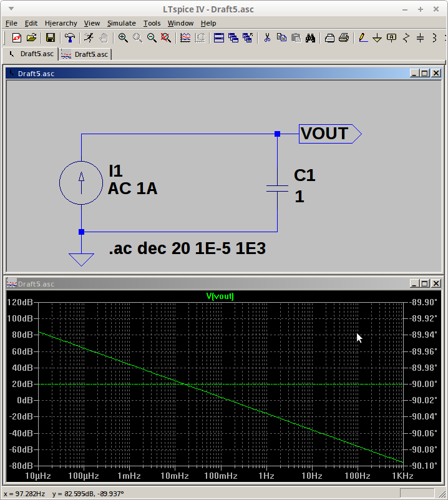The width and height of the screenshot is (448, 500).
Task: Open the Hierarchy menu
Action: (61, 23)
